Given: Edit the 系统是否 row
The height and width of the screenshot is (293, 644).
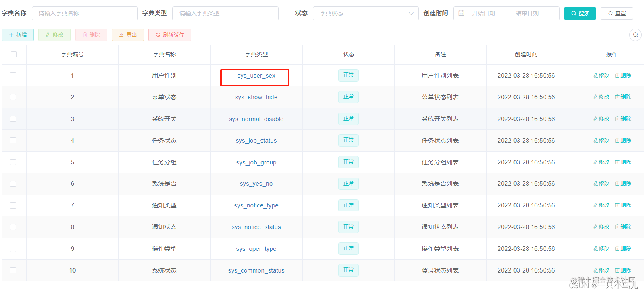Looking at the screenshot, I should [601, 183].
